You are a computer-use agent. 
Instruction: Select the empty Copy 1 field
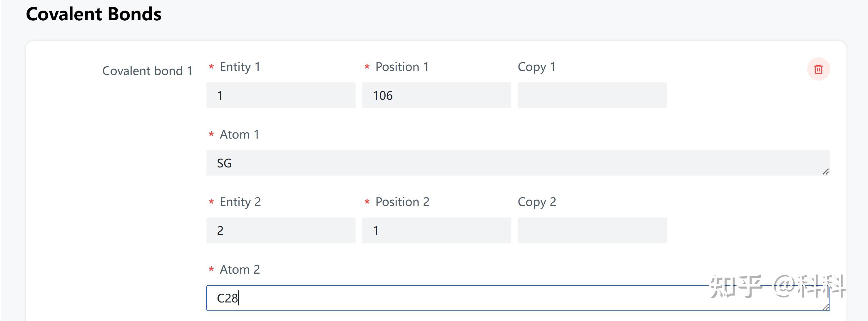click(592, 95)
